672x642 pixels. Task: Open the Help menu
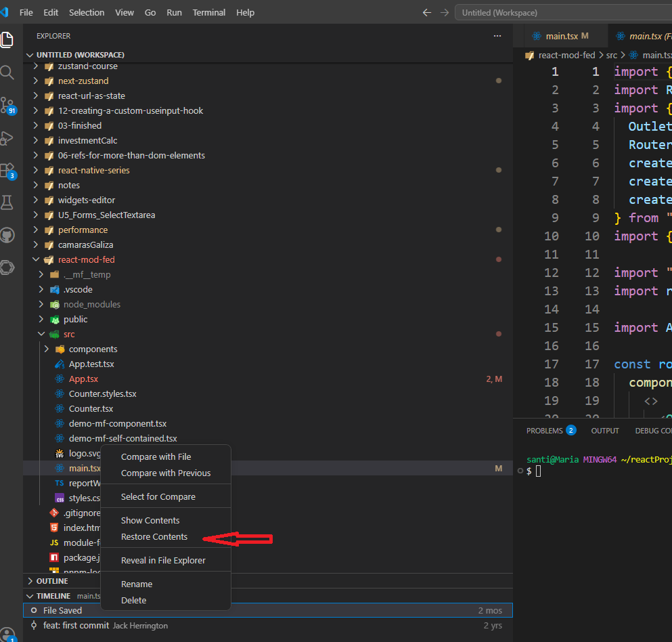(x=245, y=13)
